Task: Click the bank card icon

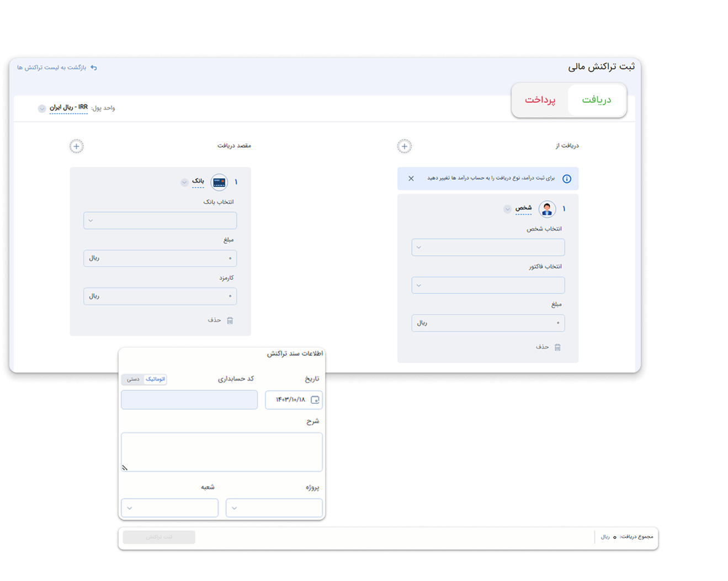Action: (x=219, y=182)
